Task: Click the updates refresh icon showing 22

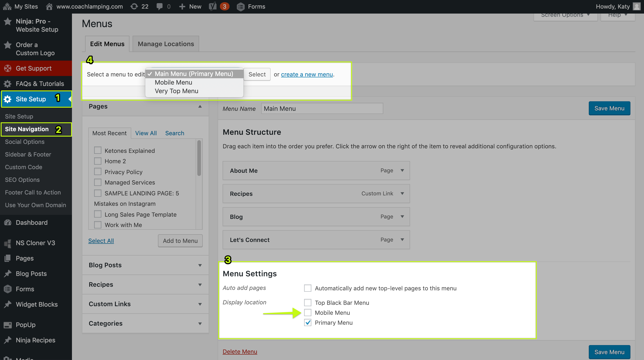Action: pos(134,7)
